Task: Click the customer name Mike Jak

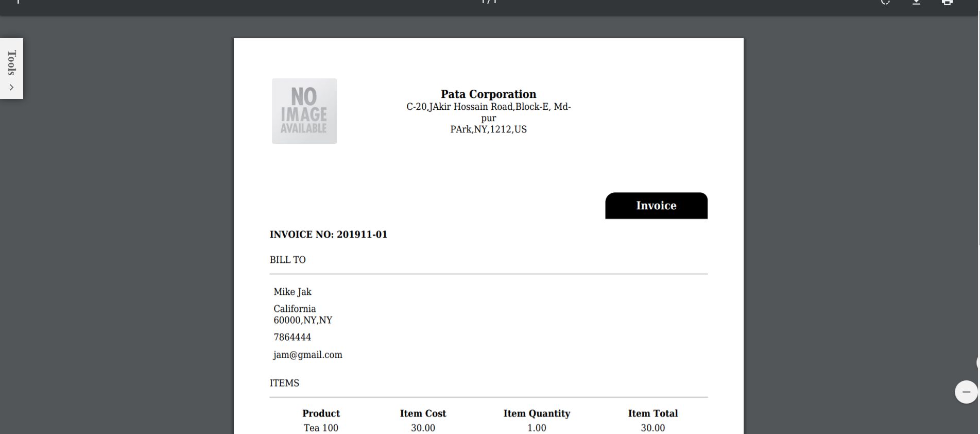Action: click(293, 292)
